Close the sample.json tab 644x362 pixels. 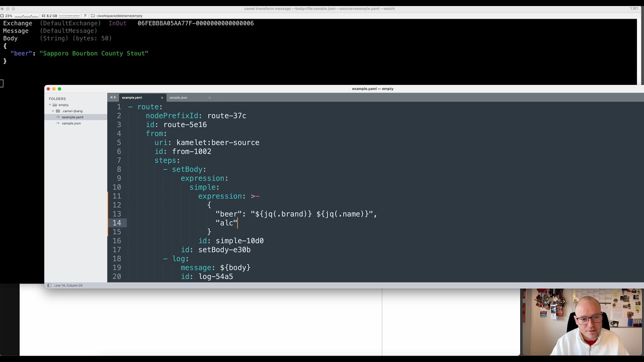(x=209, y=98)
